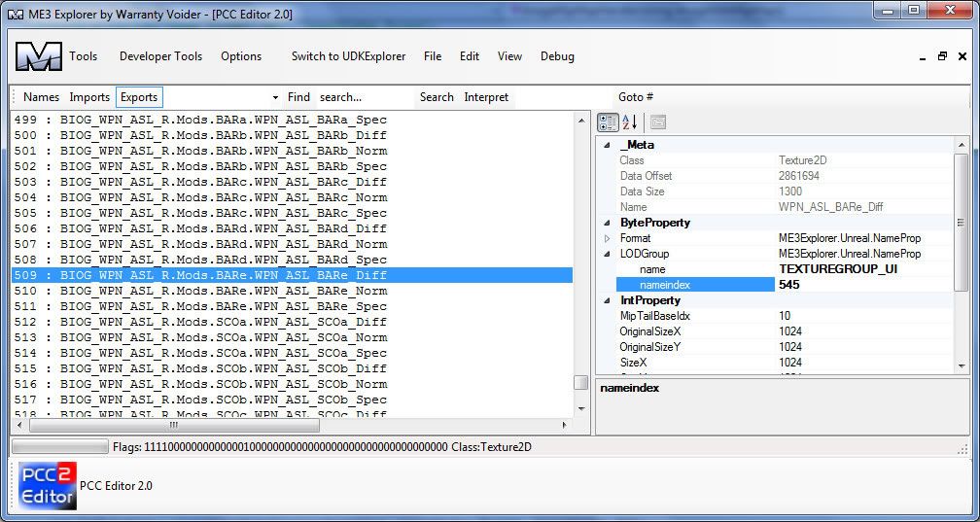Collapse the _Meta category
980x522 pixels.
[607, 145]
